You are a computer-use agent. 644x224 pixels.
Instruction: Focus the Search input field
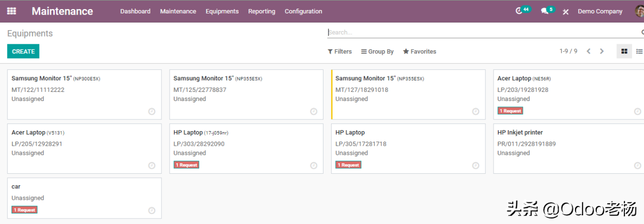(483, 32)
